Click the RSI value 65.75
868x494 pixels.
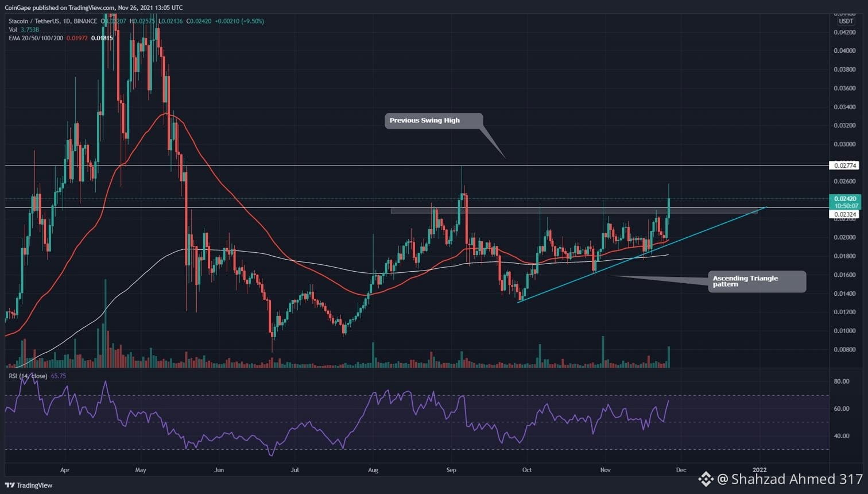point(59,376)
